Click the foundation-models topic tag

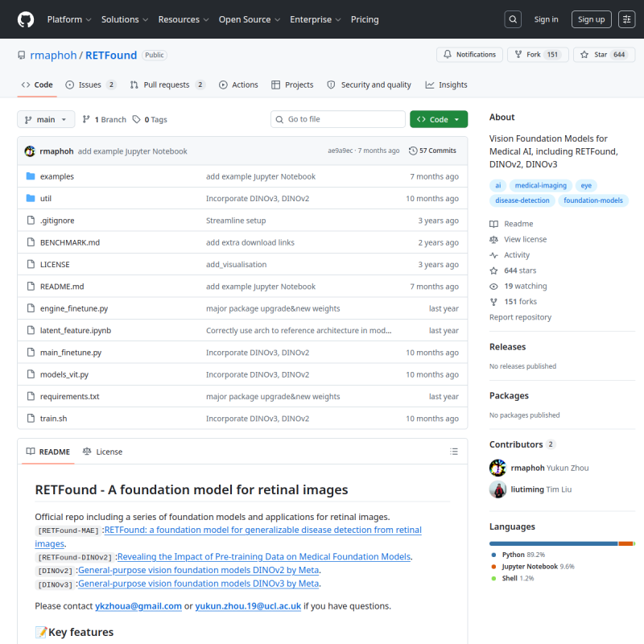(593, 200)
